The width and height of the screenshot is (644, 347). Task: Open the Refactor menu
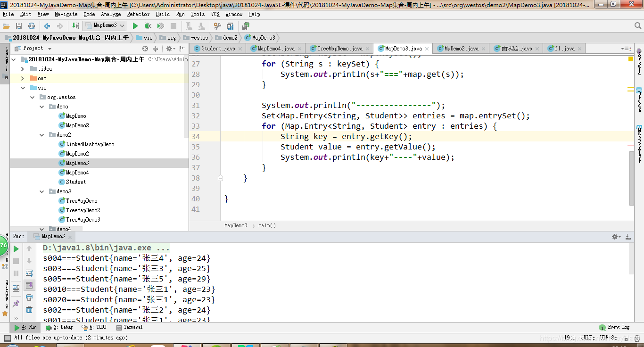[138, 14]
